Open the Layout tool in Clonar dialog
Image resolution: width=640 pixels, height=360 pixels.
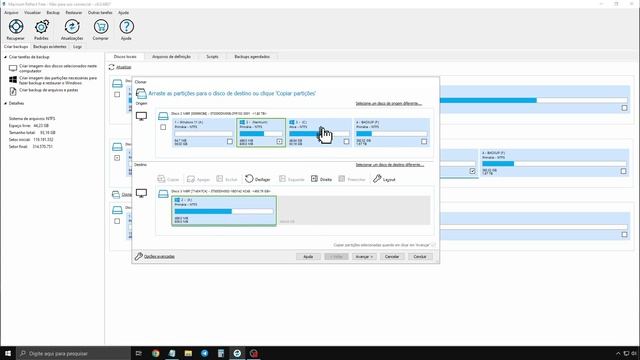[x=384, y=179]
